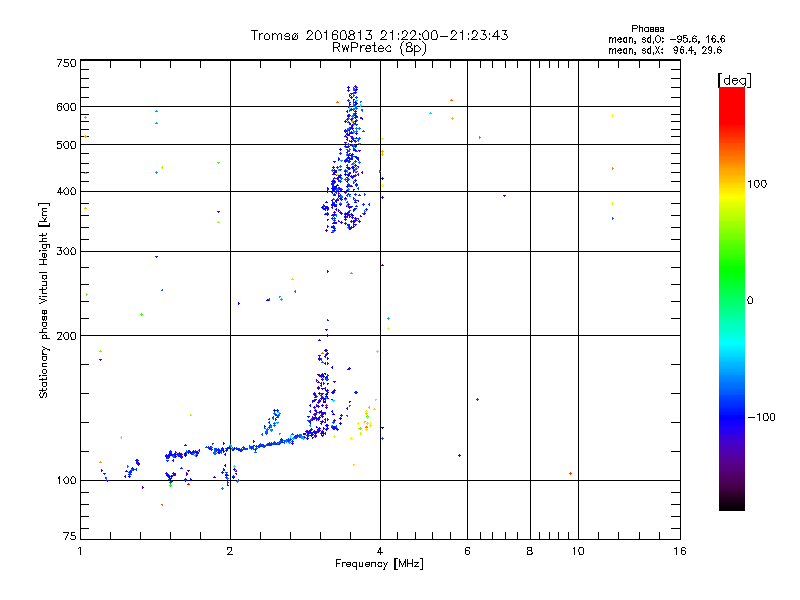Select the 'RwPretec (8p)' subtitle
This screenshot has width=800, height=600.
click(379, 48)
